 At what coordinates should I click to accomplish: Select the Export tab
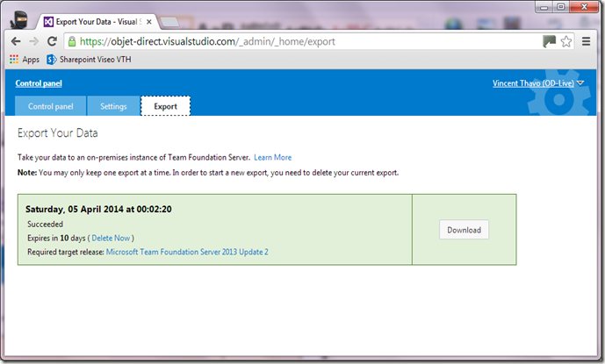166,106
